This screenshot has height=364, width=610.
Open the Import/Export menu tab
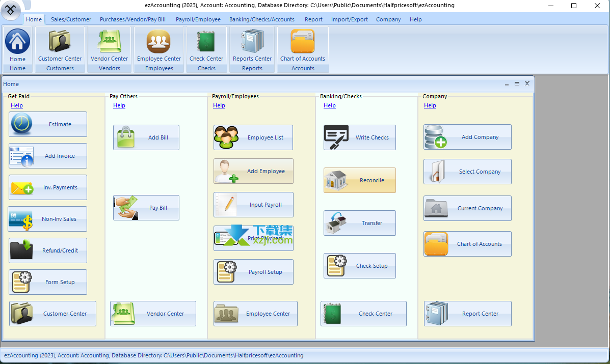point(350,19)
